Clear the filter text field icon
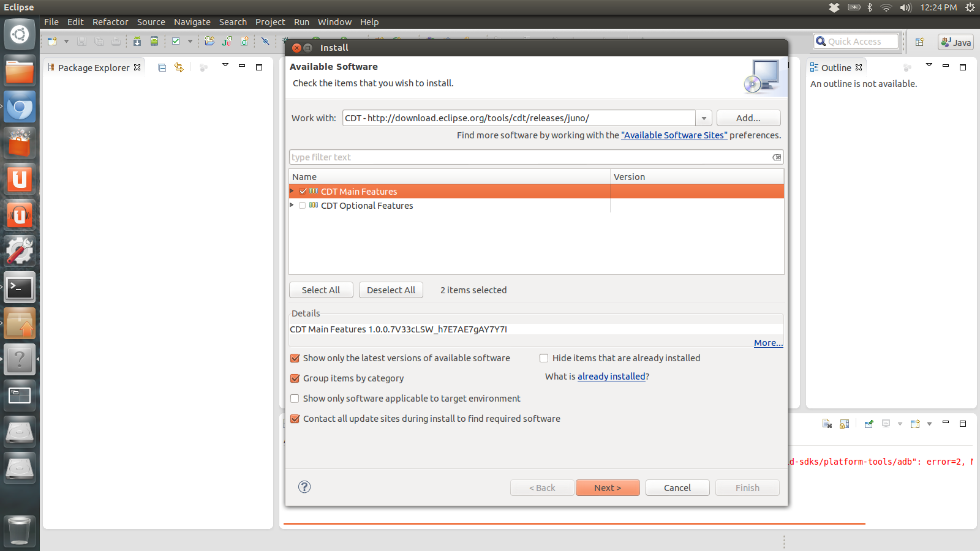 point(777,157)
